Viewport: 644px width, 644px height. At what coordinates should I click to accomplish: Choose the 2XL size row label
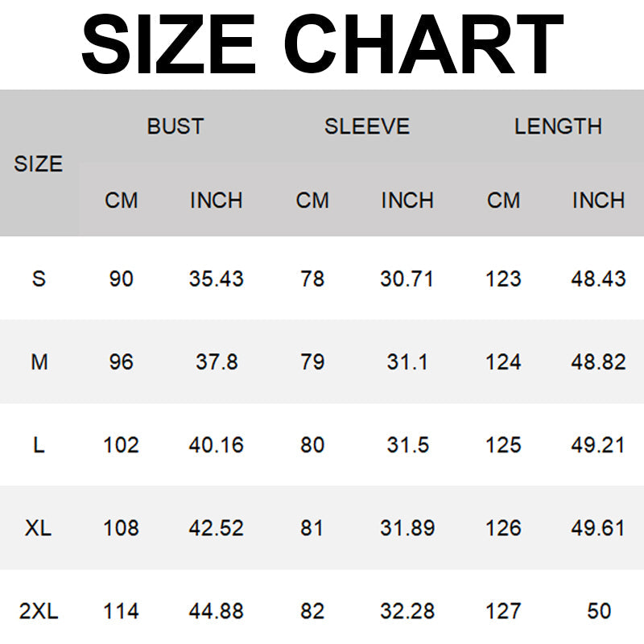[x=39, y=611]
